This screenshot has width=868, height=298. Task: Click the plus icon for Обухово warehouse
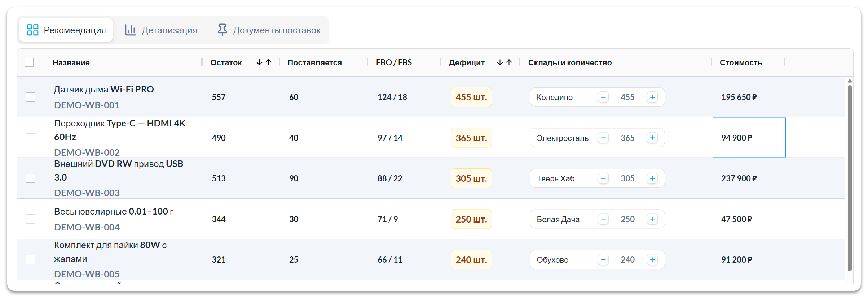click(652, 260)
